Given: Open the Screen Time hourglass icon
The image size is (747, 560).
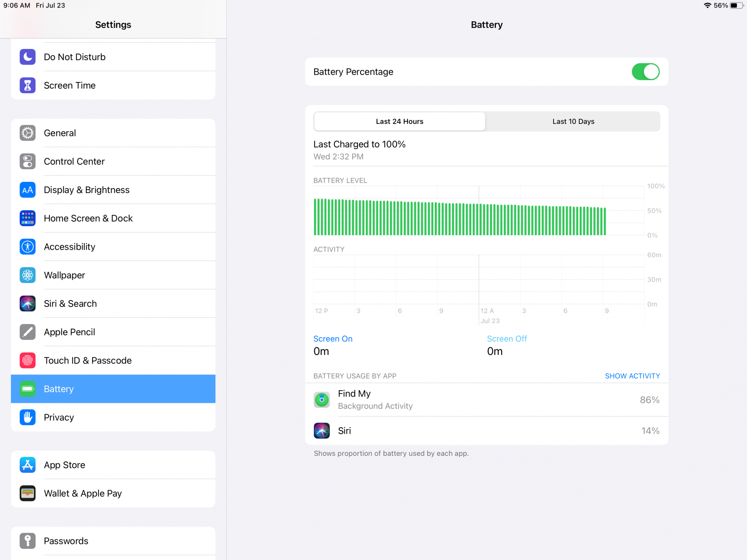Looking at the screenshot, I should coord(27,85).
